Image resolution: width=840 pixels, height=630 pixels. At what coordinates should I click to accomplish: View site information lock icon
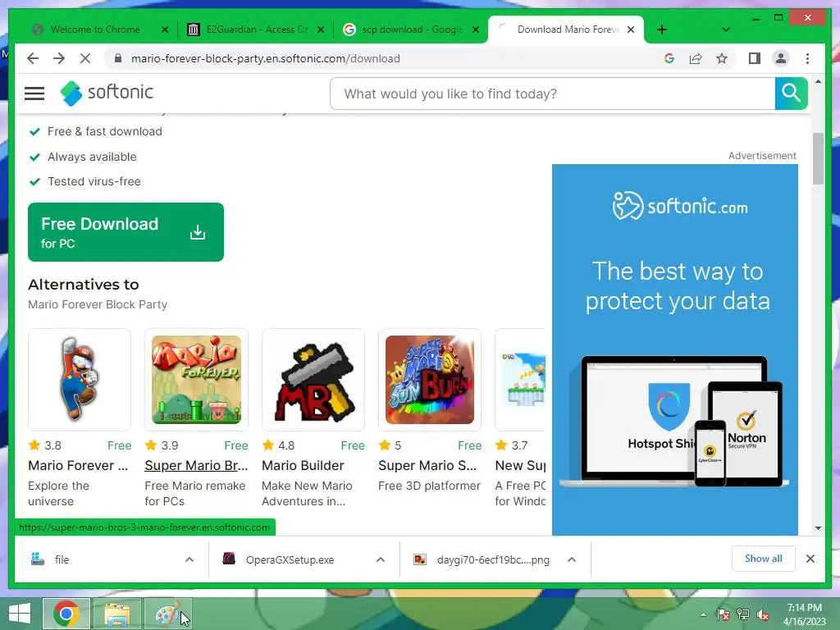[118, 58]
